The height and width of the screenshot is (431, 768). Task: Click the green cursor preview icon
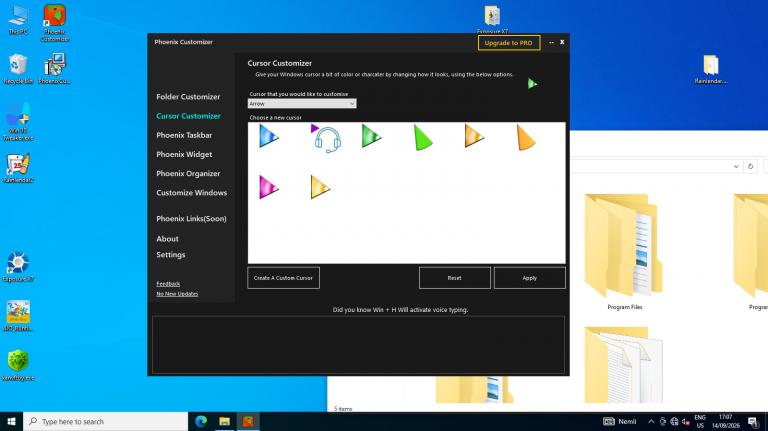532,84
